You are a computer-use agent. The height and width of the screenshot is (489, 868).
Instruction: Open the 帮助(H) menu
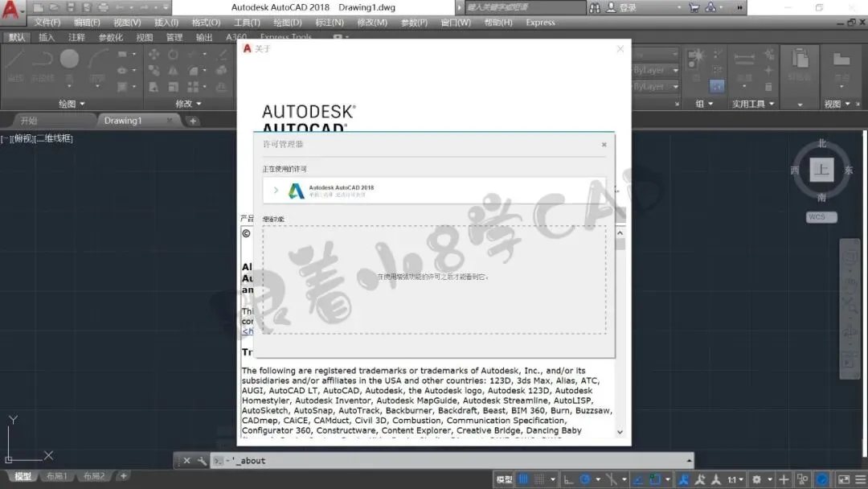[x=498, y=23]
